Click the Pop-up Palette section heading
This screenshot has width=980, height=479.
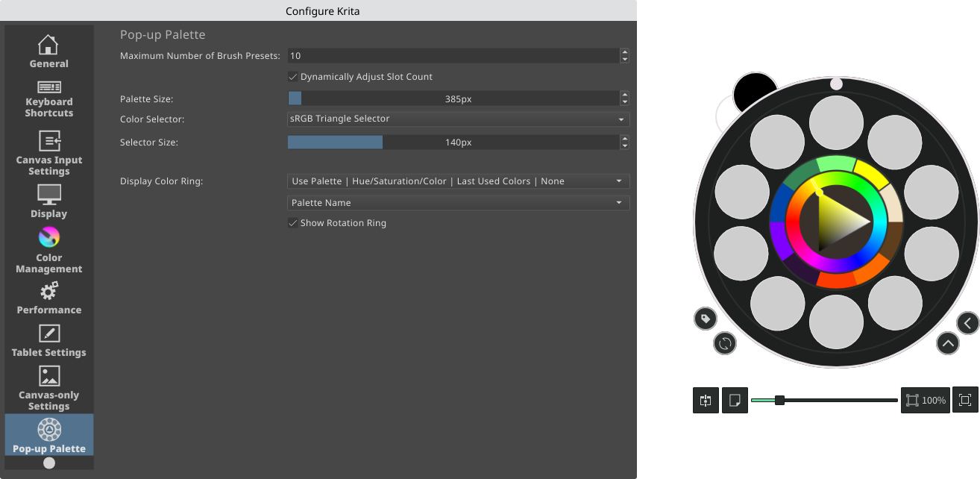[x=163, y=34]
